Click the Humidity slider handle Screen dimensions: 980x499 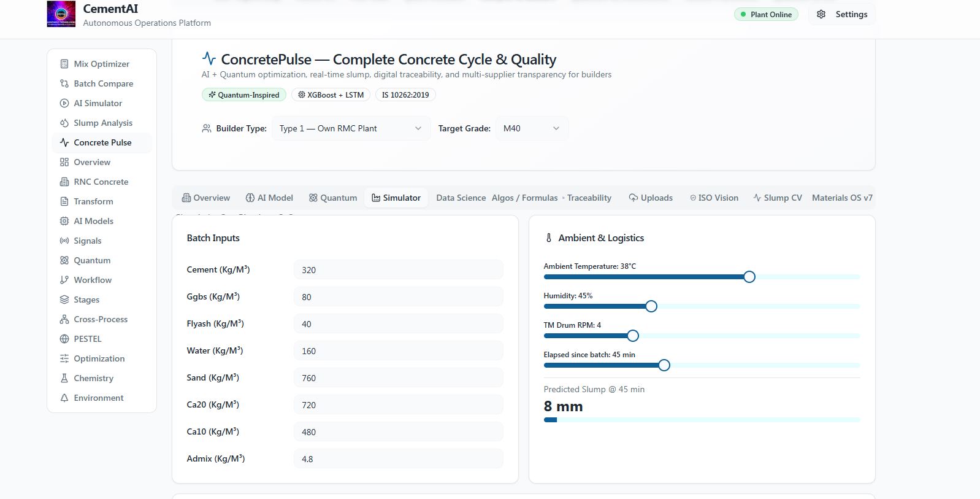tap(651, 306)
